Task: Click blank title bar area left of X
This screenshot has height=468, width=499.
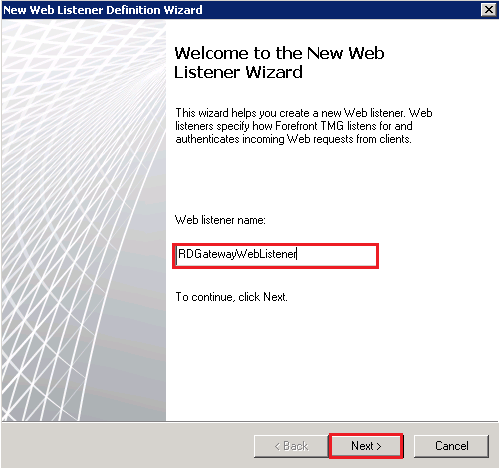Action: pyautogui.click(x=340, y=10)
